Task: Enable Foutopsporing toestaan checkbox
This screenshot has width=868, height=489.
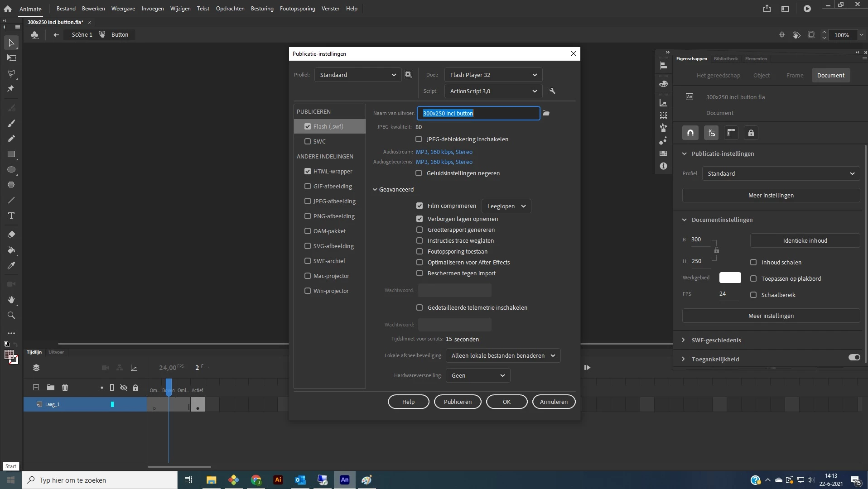Action: click(420, 251)
